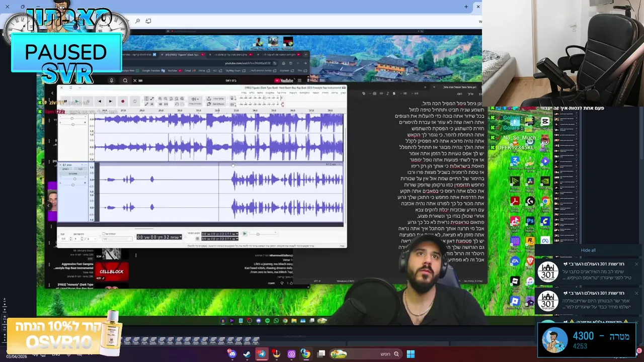Viewport: 644px width, 362px height.
Task: Click the selection start time field
Action: coord(219,234)
